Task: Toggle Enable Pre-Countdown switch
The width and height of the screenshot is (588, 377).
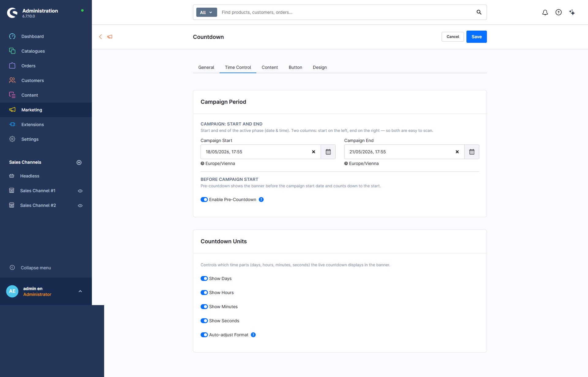Action: (204, 200)
